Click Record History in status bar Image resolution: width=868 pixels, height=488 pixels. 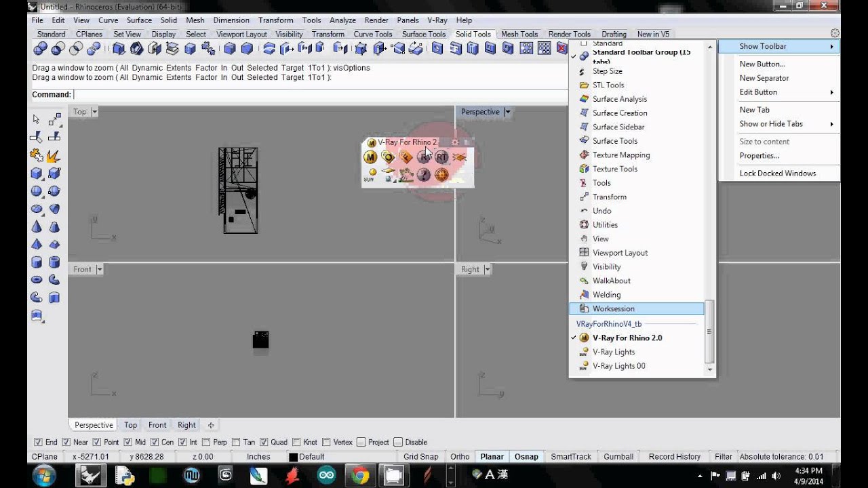(675, 457)
